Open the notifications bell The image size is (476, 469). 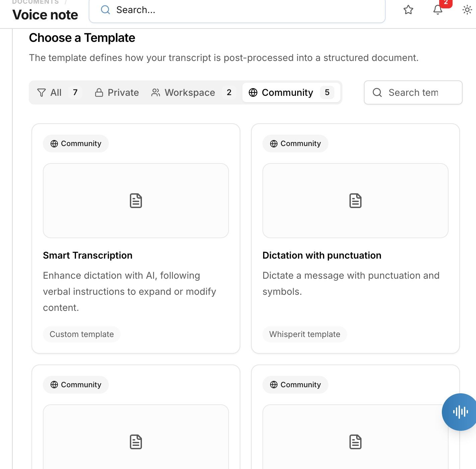tap(438, 10)
